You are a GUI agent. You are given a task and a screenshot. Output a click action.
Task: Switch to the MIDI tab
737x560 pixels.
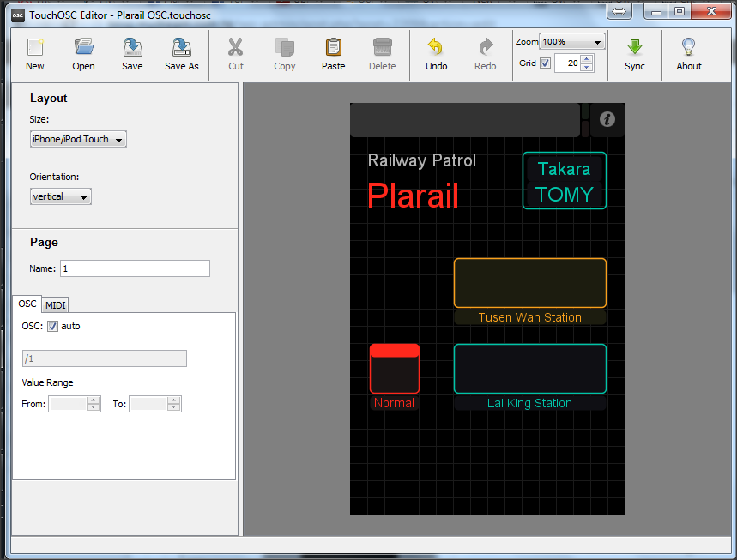tap(56, 305)
